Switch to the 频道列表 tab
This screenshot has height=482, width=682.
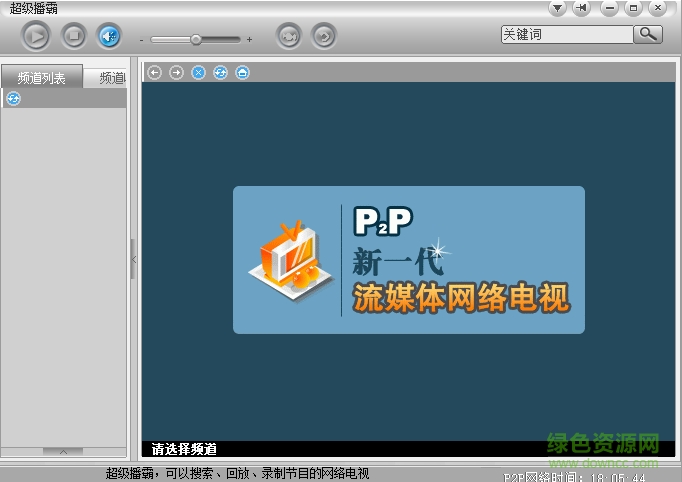(x=42, y=77)
